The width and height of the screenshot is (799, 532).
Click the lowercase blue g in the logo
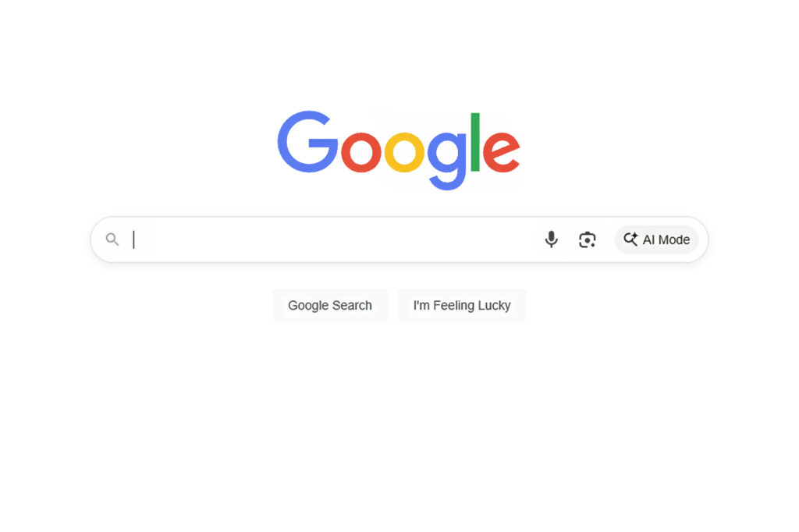[446, 161]
